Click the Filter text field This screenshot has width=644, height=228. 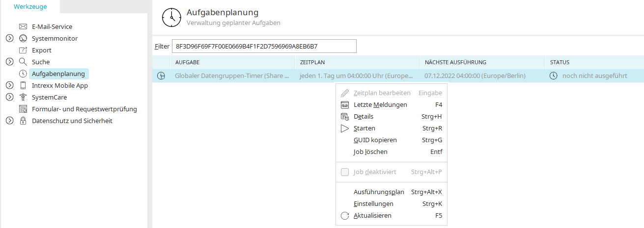click(x=264, y=46)
